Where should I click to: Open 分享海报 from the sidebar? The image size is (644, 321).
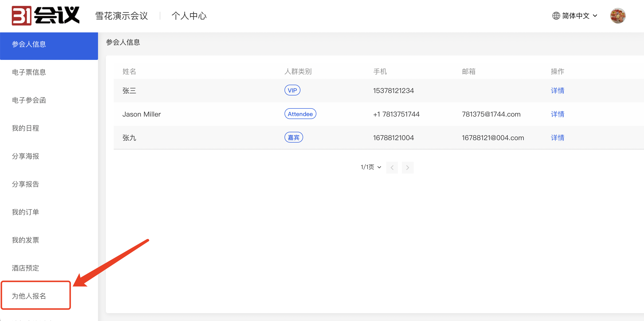pos(25,156)
